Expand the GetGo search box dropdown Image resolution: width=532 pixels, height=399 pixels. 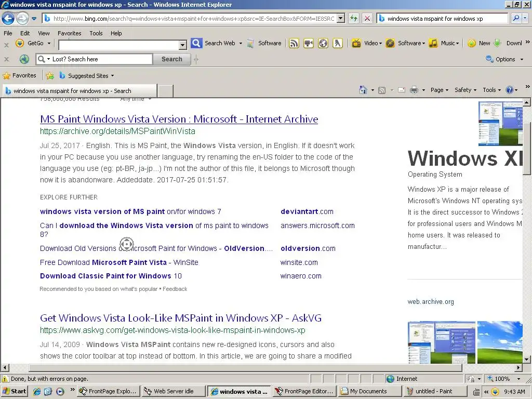(183, 45)
